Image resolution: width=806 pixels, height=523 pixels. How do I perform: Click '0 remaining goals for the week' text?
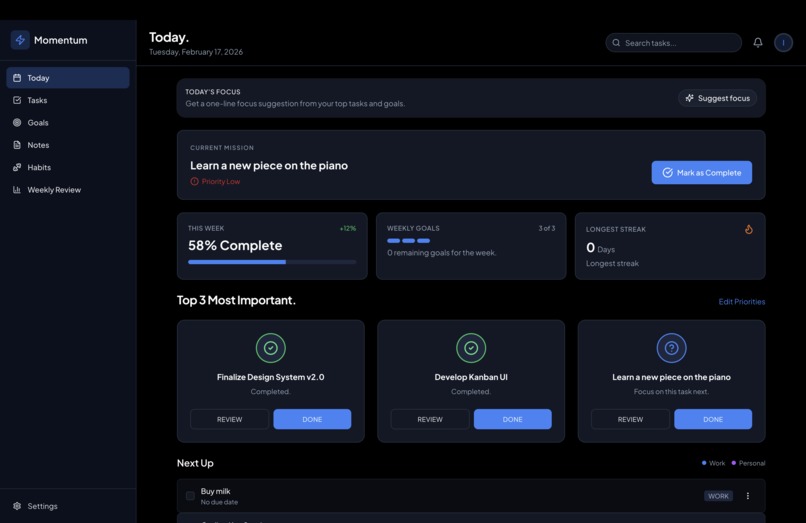pyautogui.click(x=442, y=253)
